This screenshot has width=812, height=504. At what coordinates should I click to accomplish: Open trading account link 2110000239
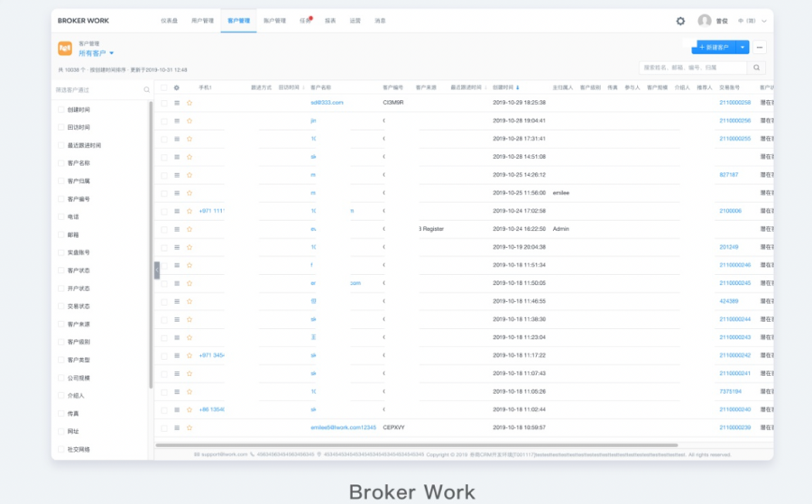734,428
